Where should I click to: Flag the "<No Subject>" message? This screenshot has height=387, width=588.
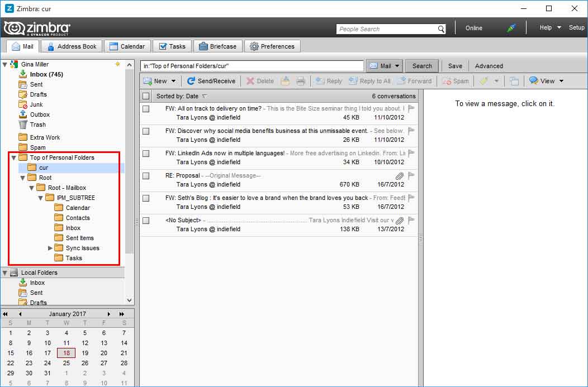(x=411, y=220)
